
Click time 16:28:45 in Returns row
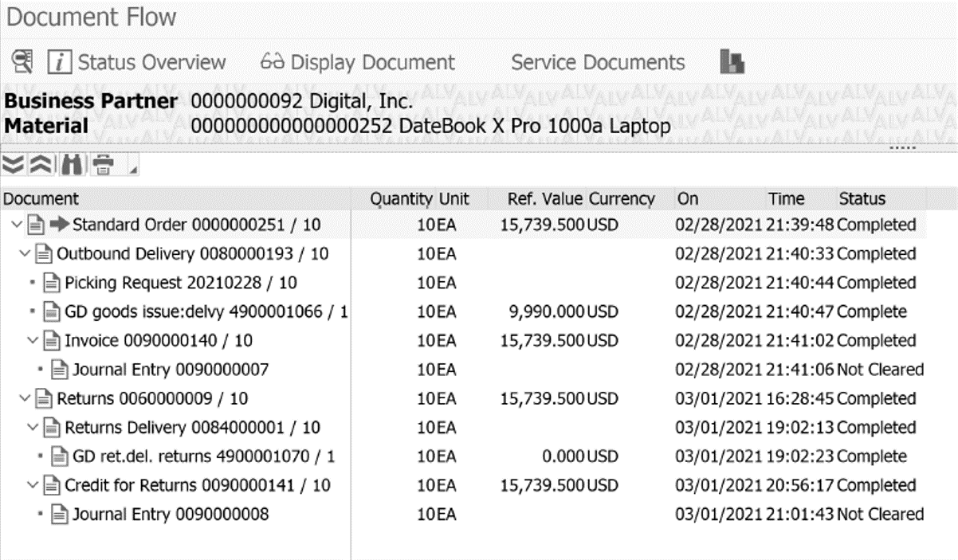(x=801, y=399)
